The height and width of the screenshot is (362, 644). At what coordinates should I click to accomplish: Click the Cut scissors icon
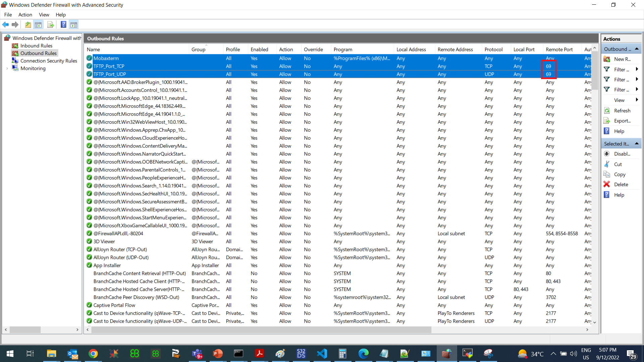[x=607, y=164]
